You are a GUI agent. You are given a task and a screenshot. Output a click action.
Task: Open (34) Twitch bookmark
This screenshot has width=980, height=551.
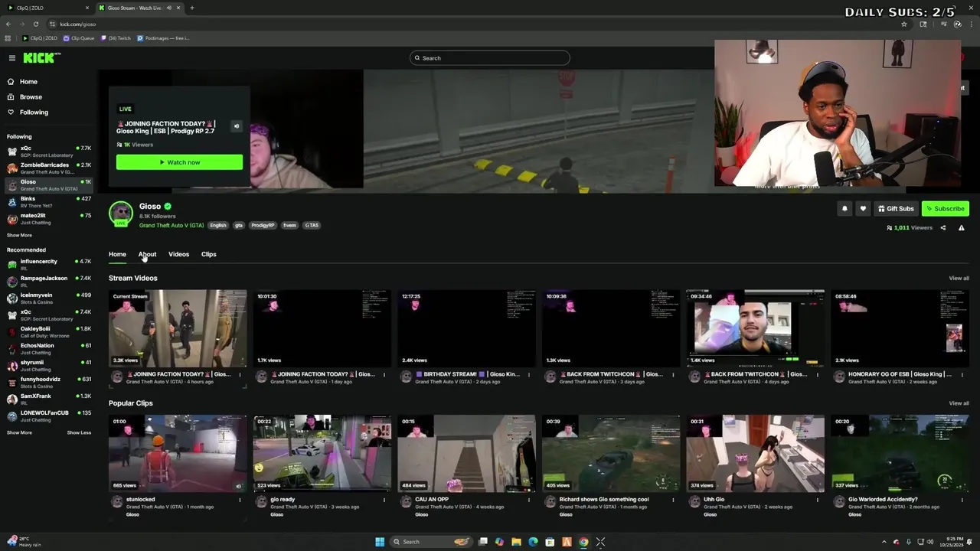pyautogui.click(x=116, y=38)
